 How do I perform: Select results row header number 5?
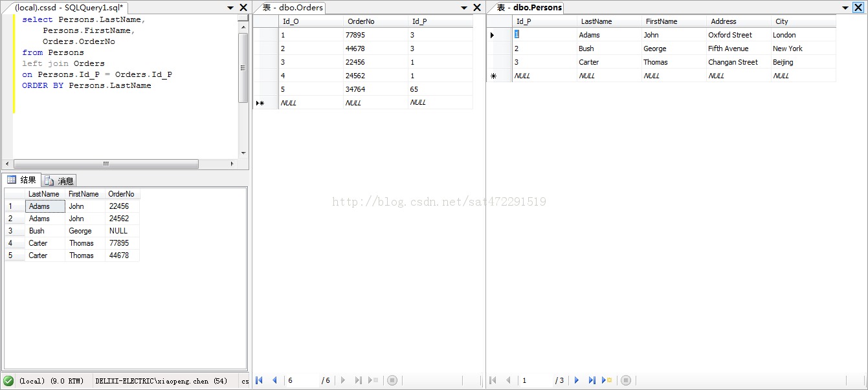pos(15,255)
